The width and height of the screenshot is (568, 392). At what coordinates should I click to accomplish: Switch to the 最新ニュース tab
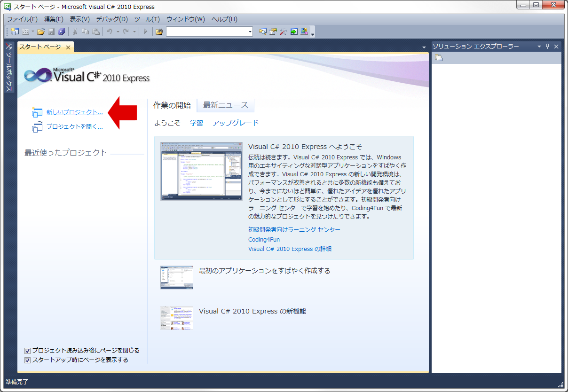226,105
